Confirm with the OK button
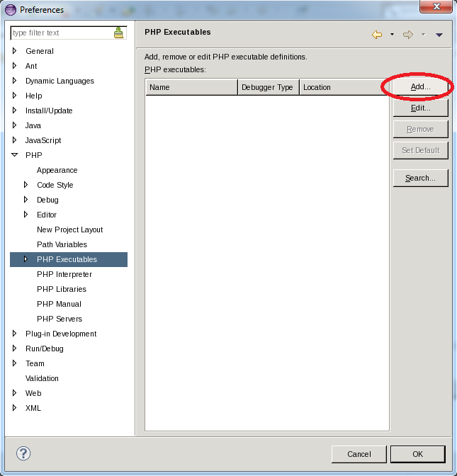 418,454
